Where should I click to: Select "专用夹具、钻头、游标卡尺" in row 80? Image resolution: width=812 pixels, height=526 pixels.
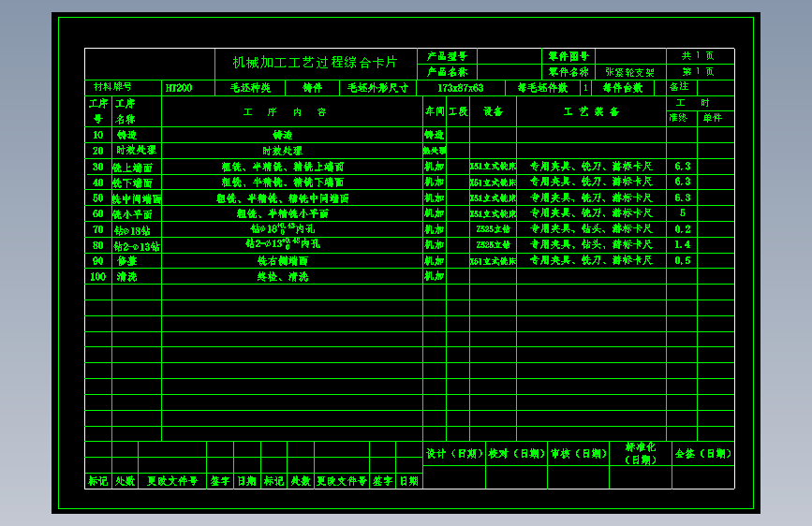(591, 245)
